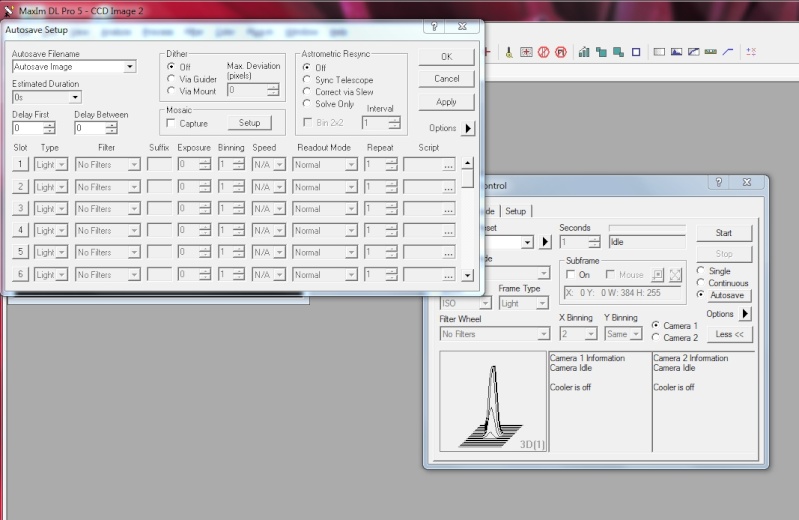Open the Frame Type dropdown
This screenshot has width=799, height=520.
[x=542, y=303]
